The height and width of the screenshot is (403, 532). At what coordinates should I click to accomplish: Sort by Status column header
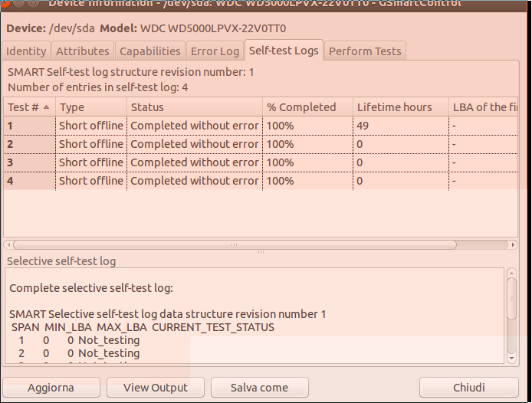coord(195,107)
